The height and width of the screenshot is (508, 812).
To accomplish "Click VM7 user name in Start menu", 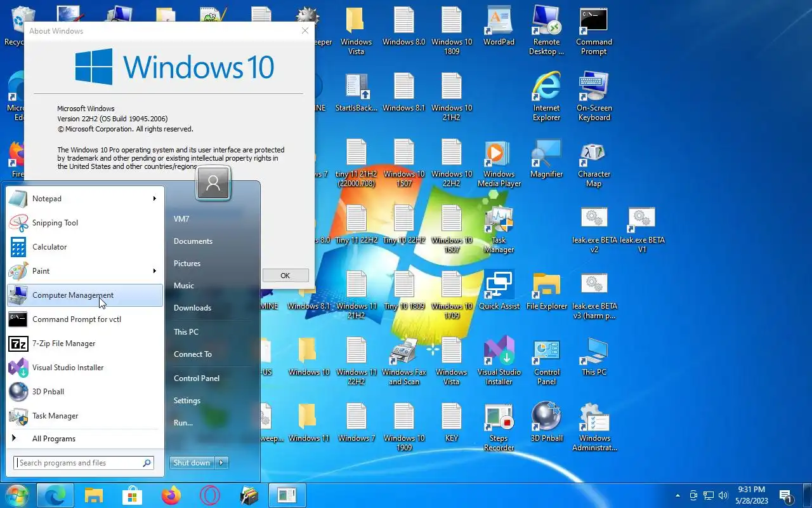I will [x=181, y=219].
